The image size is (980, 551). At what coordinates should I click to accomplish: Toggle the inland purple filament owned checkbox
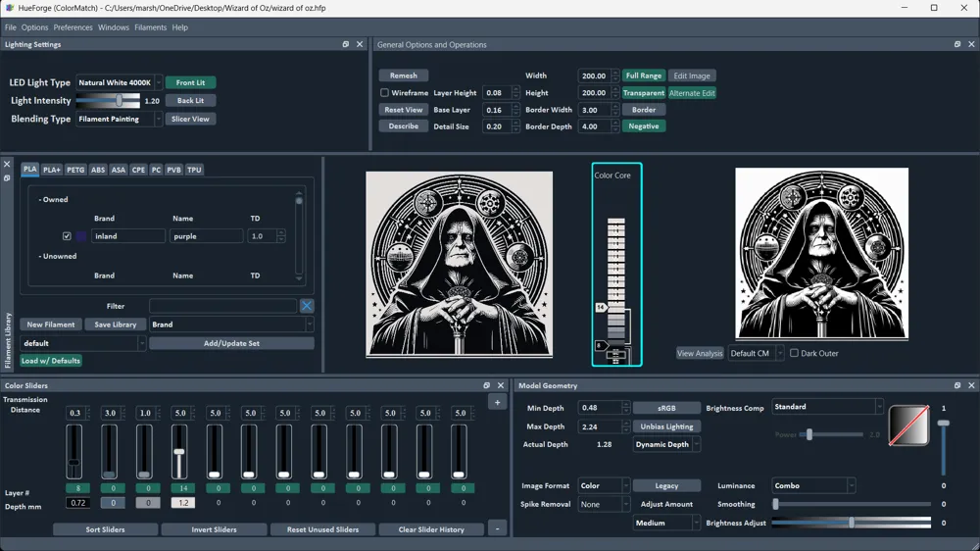(67, 236)
